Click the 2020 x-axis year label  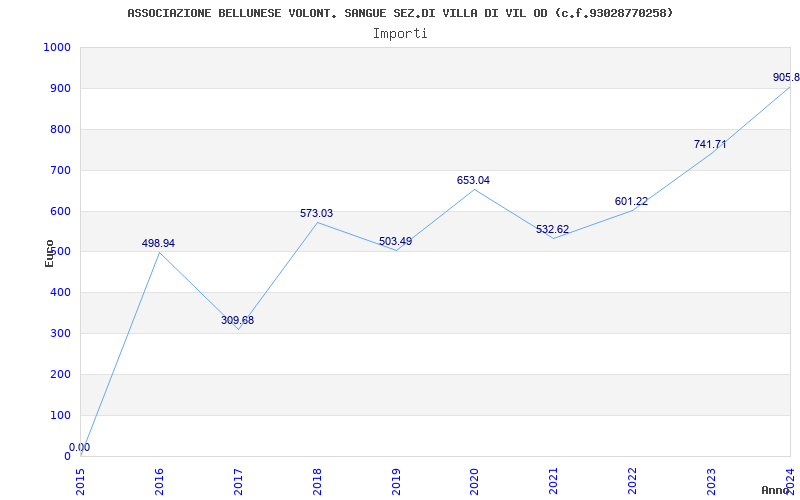click(x=474, y=481)
